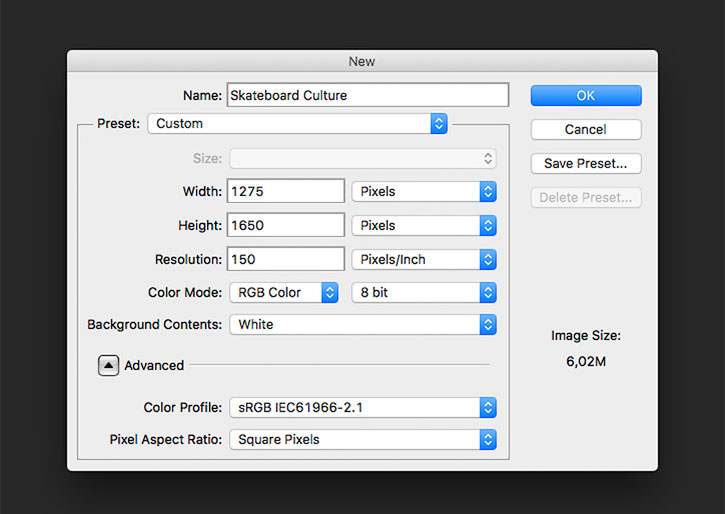Open the 8 bit depth dropdown
The image size is (725, 514).
point(424,293)
